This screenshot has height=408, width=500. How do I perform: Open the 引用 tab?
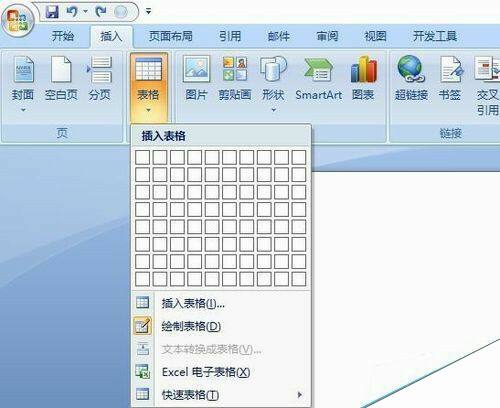pos(230,36)
